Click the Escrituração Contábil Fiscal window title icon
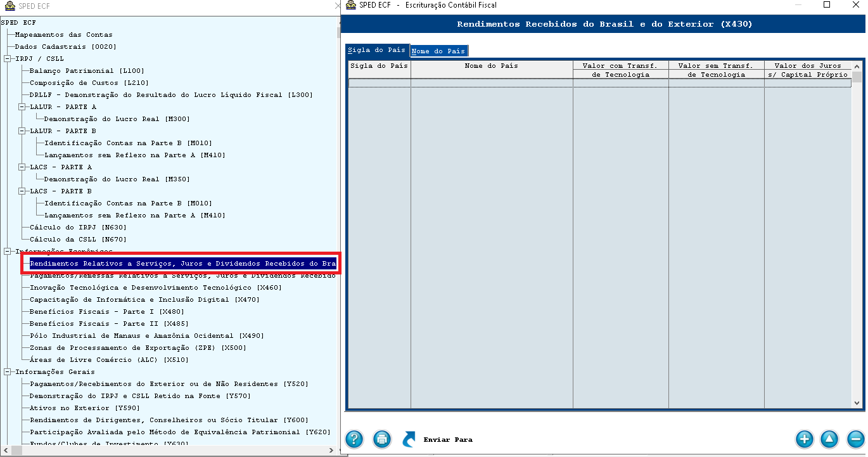 click(350, 5)
